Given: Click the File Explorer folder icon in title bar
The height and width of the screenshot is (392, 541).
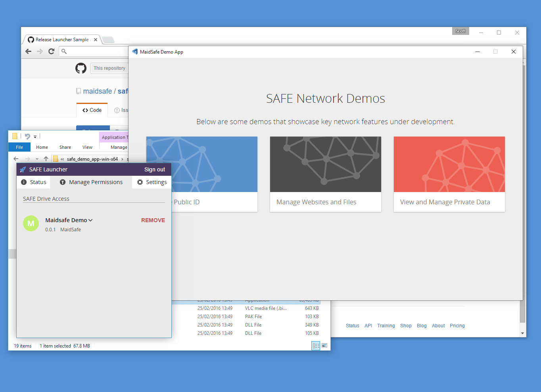Looking at the screenshot, I should 15,136.
